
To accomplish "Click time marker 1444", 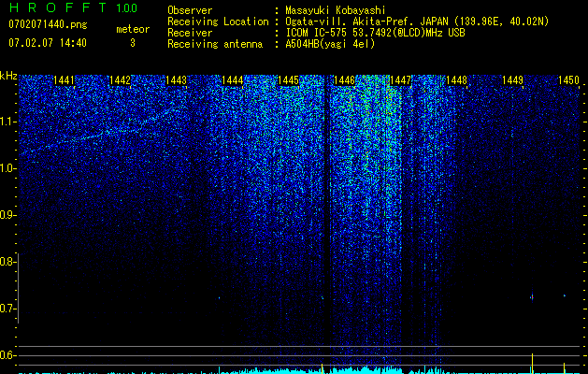I will point(232,80).
